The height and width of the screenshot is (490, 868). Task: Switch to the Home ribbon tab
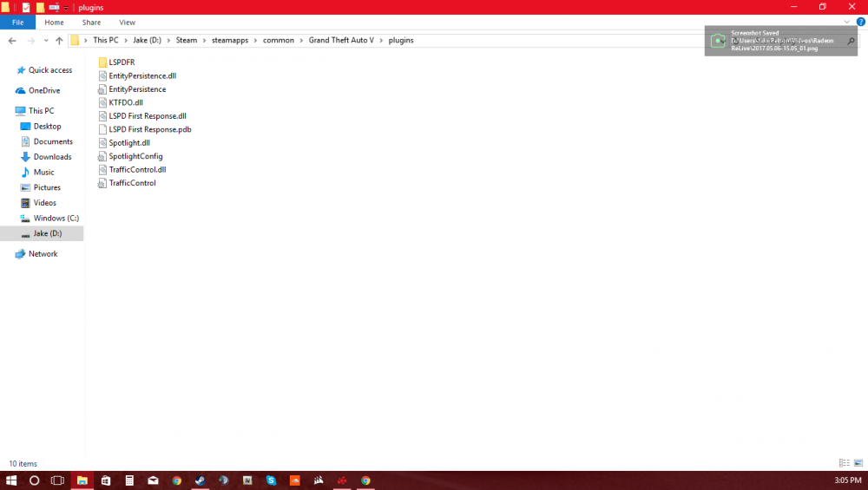(x=54, y=23)
